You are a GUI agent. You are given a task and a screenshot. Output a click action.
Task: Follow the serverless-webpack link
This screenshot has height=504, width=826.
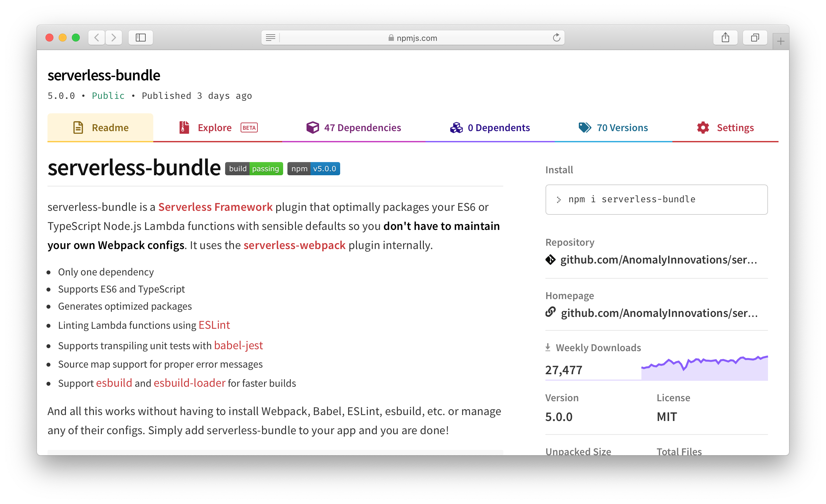(x=294, y=245)
